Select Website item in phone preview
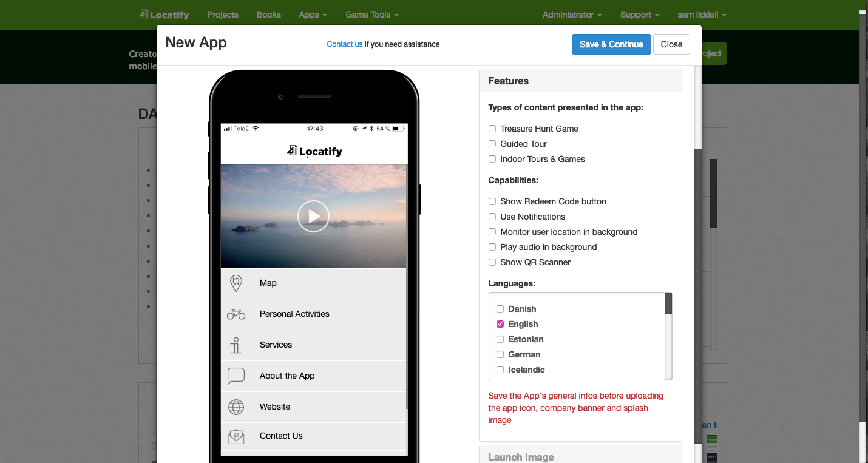Viewport: 868px width, 463px height. 313,407
